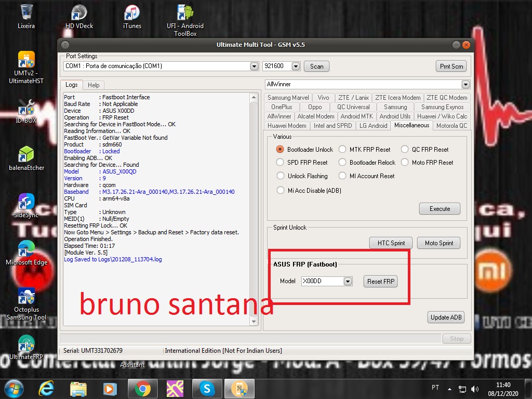Launch Internet Explorer from the taskbar

(x=46, y=389)
